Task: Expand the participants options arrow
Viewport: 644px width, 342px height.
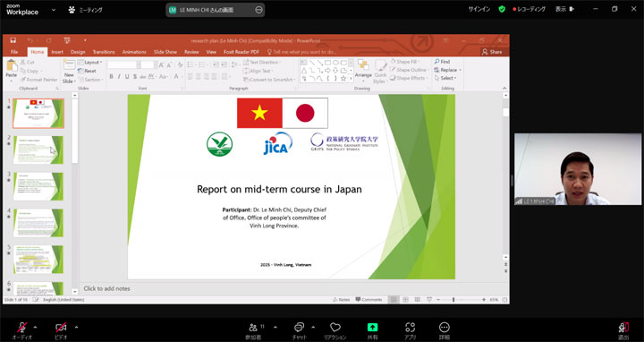Action: click(x=275, y=328)
